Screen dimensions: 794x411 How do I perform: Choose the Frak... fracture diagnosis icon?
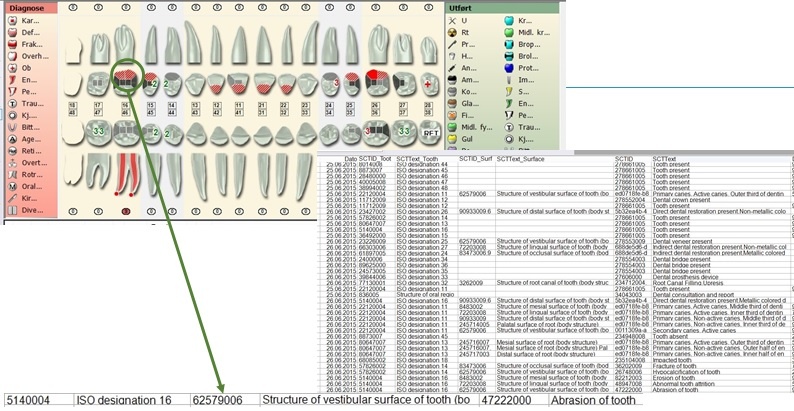point(13,45)
